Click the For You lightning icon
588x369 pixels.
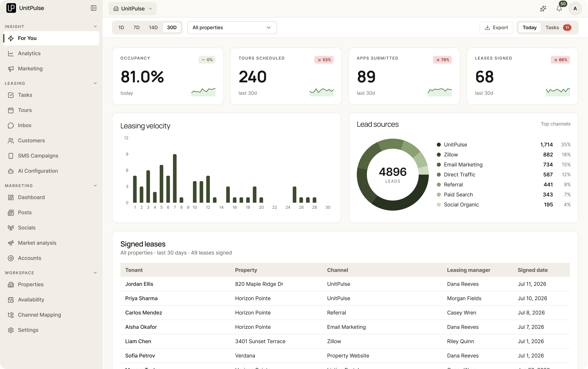(x=11, y=38)
